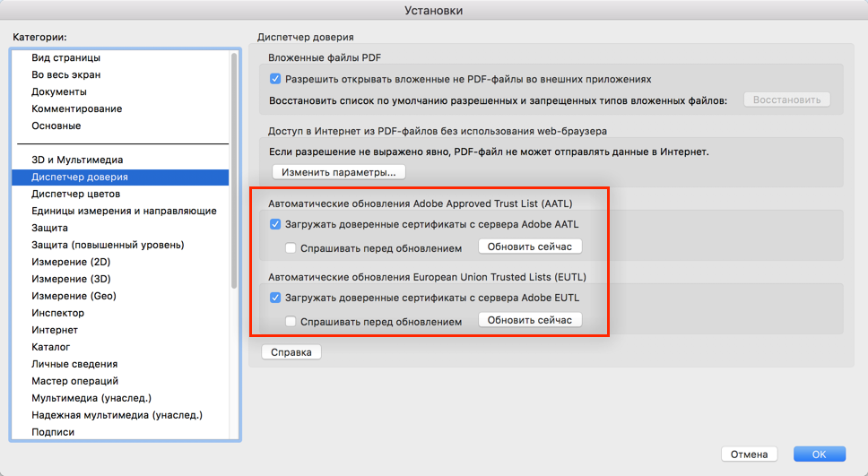Cancel the dialog with Отмена
Image resolution: width=868 pixels, height=476 pixels.
tap(749, 454)
